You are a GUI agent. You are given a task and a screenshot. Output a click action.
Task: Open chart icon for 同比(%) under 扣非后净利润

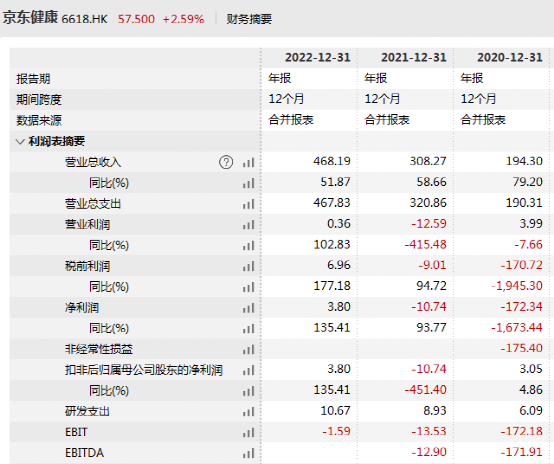pyautogui.click(x=248, y=391)
